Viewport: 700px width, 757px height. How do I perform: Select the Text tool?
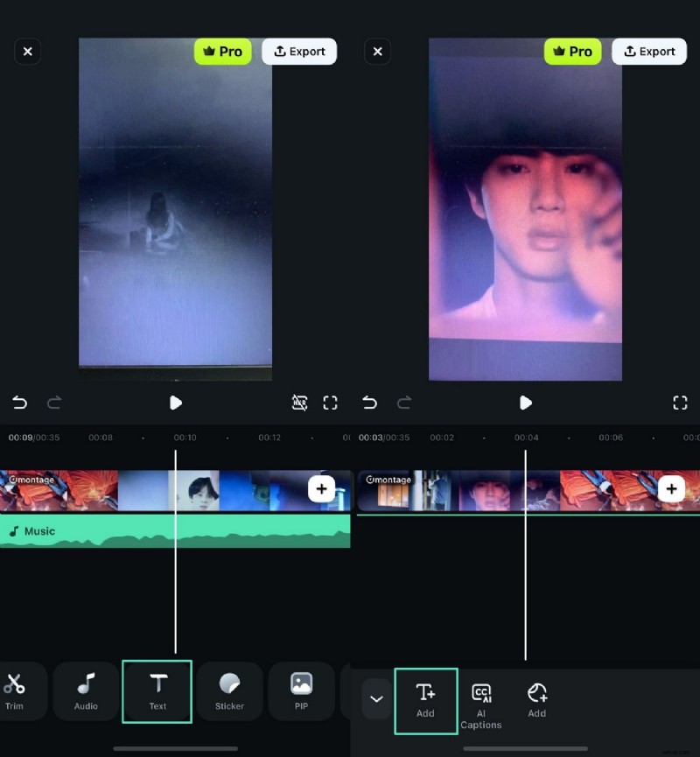point(157,691)
